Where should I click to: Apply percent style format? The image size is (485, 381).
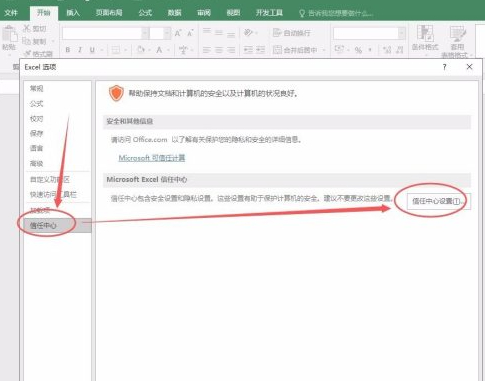pos(358,50)
